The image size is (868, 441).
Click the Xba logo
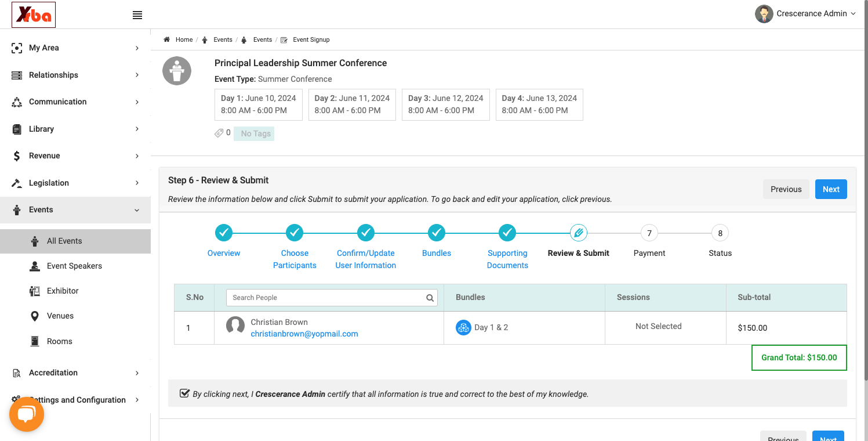(34, 15)
